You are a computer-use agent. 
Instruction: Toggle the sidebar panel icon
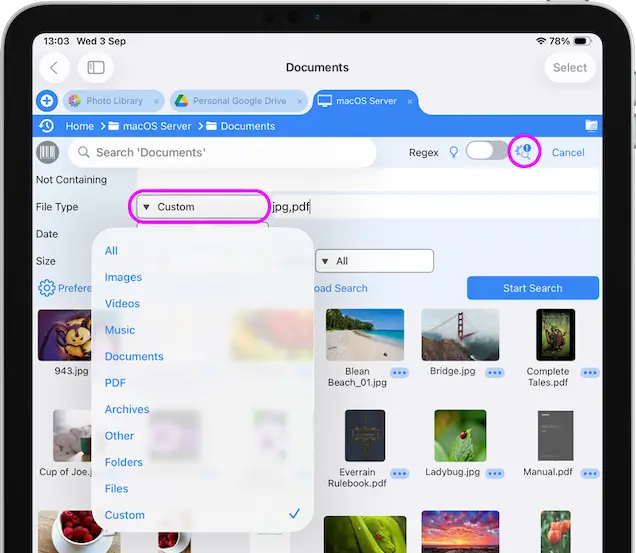[x=96, y=67]
